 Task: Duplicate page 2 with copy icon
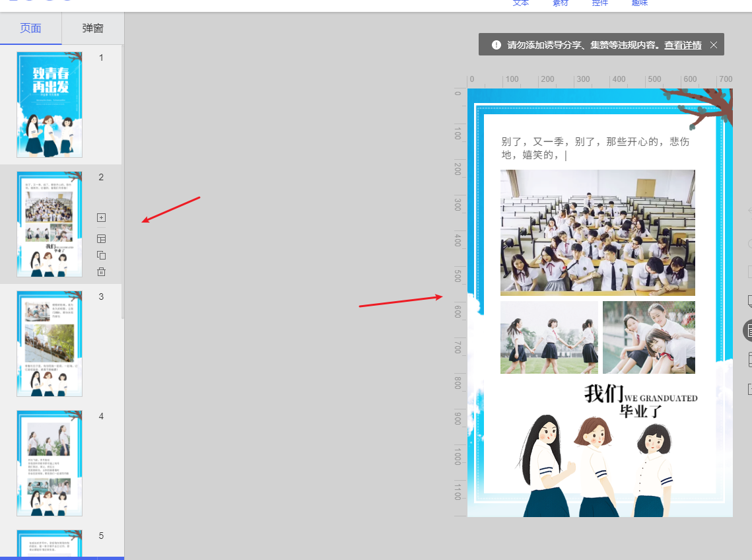coord(101,255)
